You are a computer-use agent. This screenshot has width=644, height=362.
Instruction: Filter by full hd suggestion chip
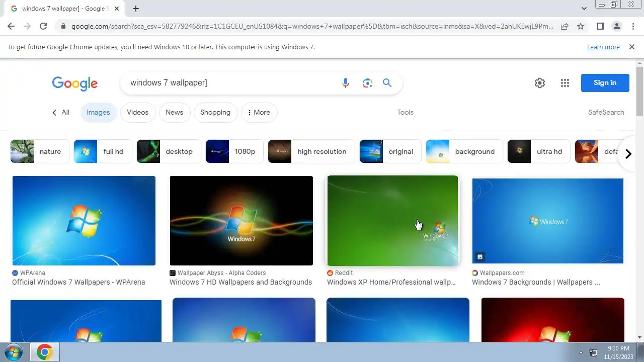[103, 151]
